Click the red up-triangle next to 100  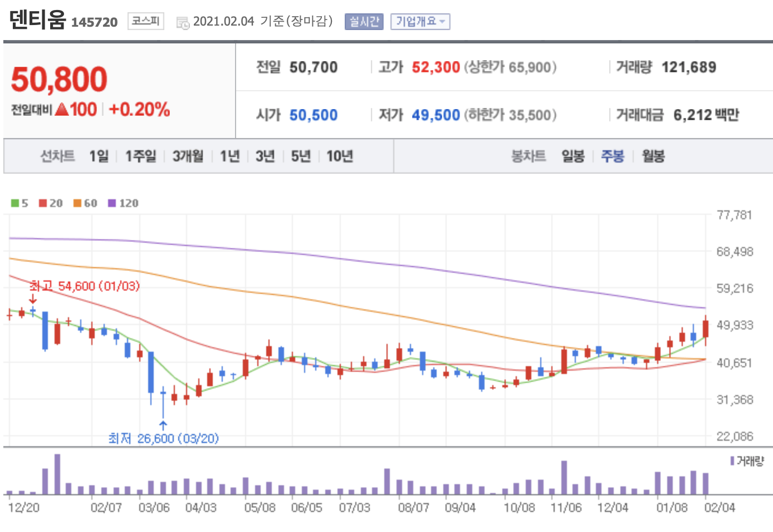coord(62,109)
